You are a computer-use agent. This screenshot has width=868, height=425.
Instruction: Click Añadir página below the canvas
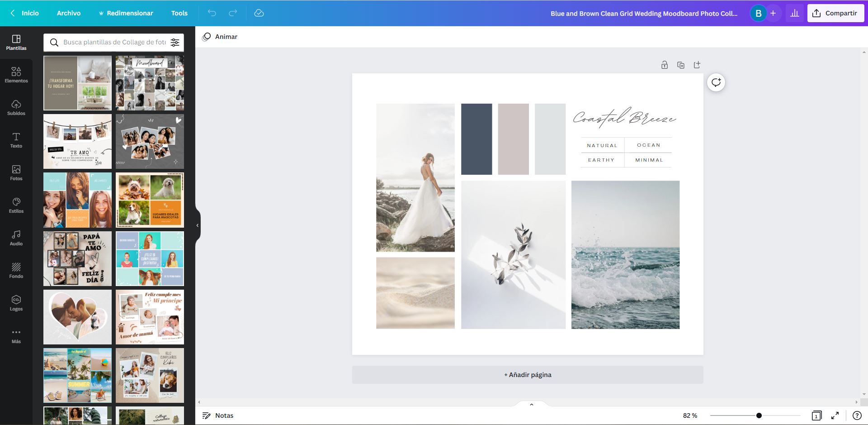[528, 374]
